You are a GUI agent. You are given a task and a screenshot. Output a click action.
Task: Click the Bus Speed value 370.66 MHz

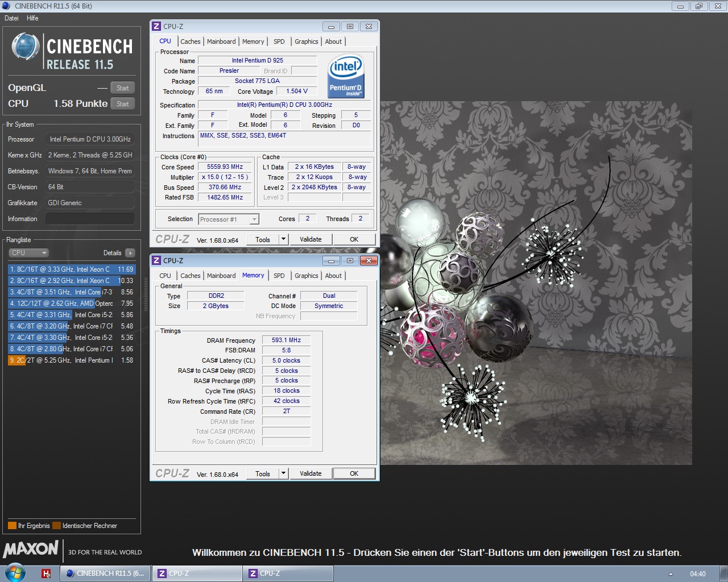[x=225, y=188]
